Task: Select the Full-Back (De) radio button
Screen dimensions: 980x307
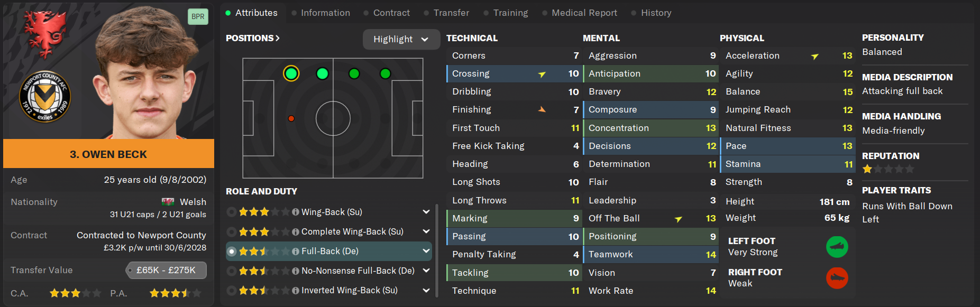Action: click(x=231, y=252)
